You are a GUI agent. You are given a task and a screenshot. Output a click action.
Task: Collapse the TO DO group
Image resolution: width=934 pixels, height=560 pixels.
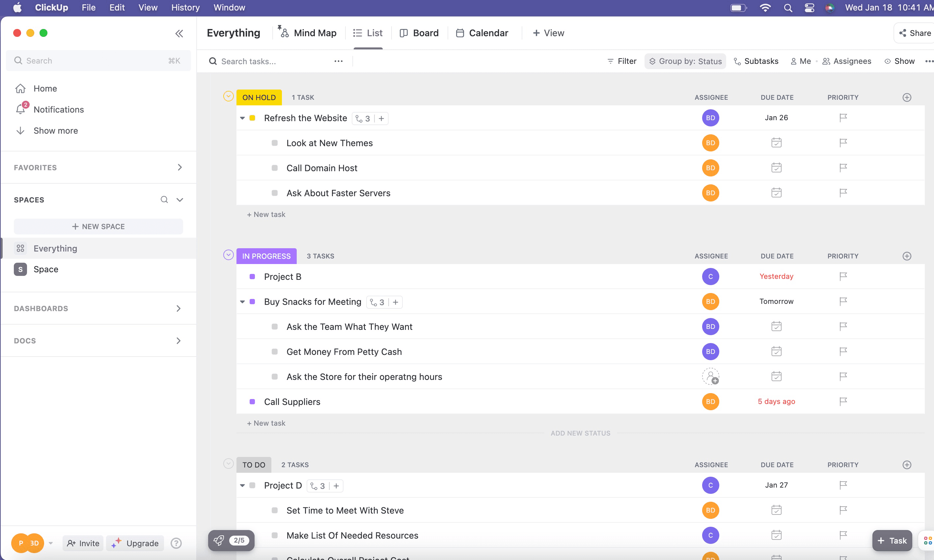228,464
